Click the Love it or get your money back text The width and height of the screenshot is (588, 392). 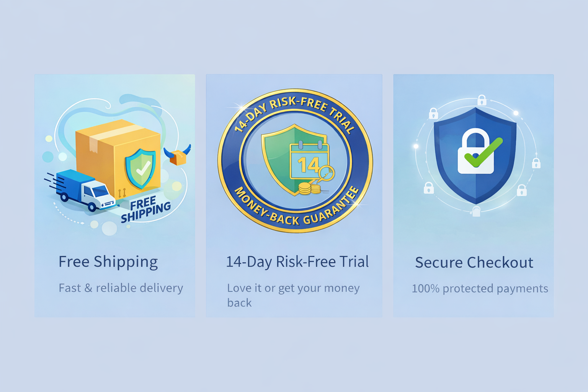[293, 295]
